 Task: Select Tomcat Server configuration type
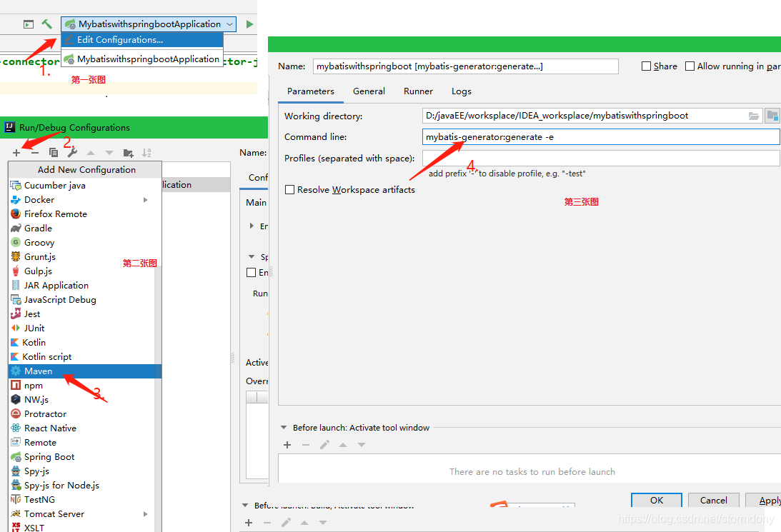click(x=81, y=513)
